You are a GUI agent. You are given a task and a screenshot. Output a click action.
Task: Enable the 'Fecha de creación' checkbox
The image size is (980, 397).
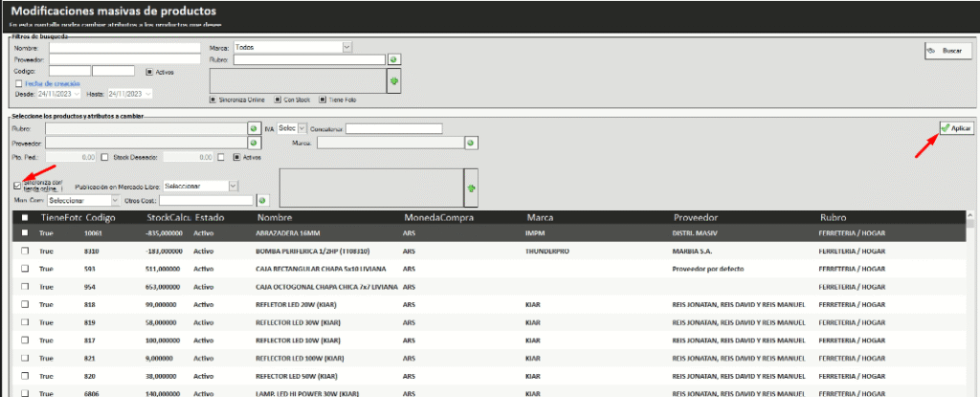tap(18, 83)
